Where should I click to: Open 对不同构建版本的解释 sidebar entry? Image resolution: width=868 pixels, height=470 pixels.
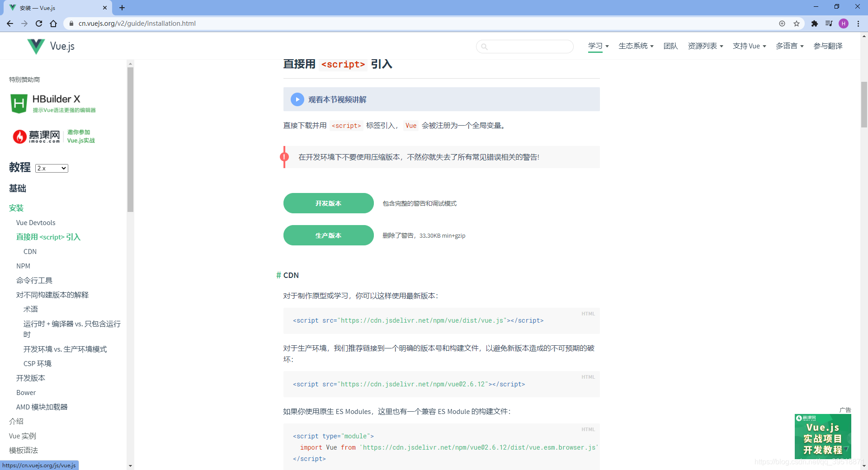(x=52, y=295)
